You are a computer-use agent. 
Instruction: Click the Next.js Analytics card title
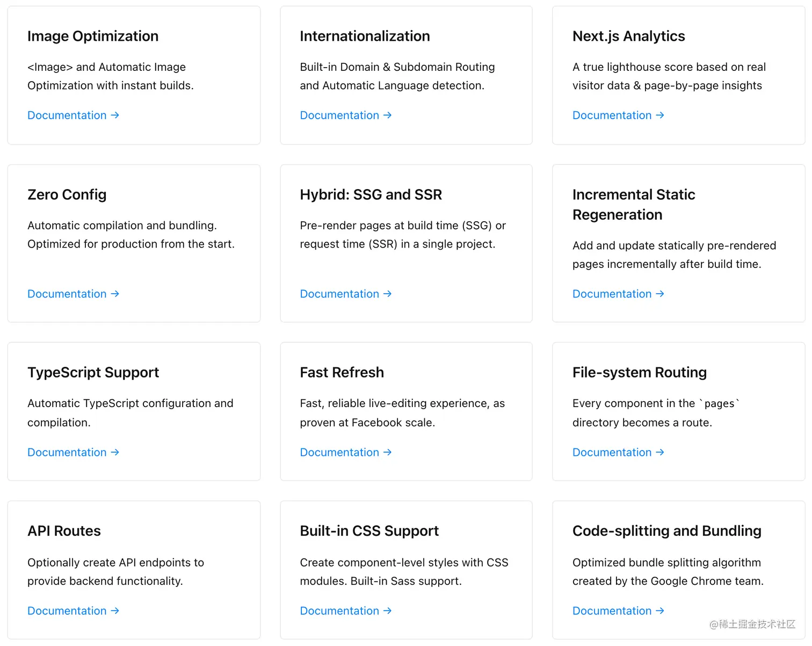pos(628,36)
